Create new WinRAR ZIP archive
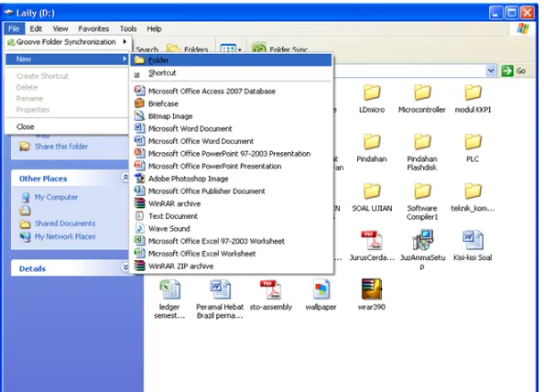Viewport: 544px width, 392px height. (231, 267)
